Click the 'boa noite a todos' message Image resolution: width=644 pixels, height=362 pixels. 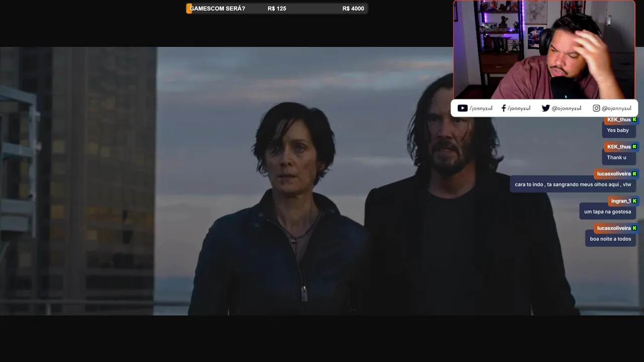610,239
